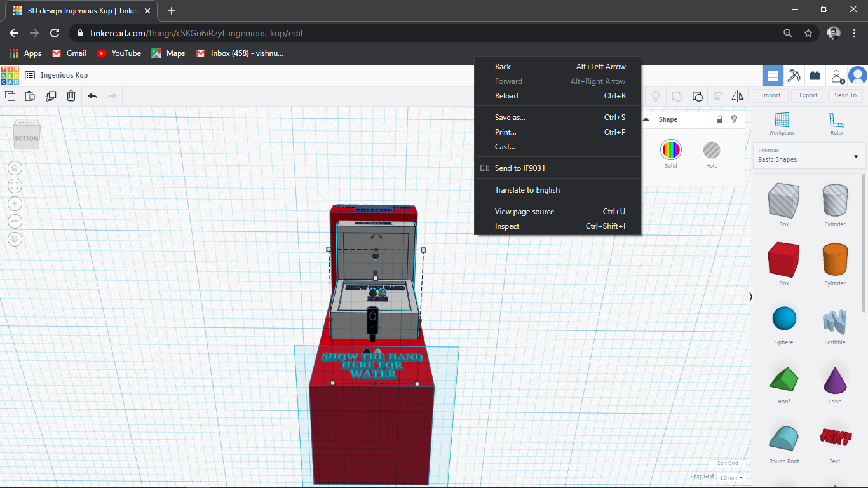Toggle hide selected lightbulb in Shape panel
This screenshot has width=868, height=488.
(x=735, y=119)
